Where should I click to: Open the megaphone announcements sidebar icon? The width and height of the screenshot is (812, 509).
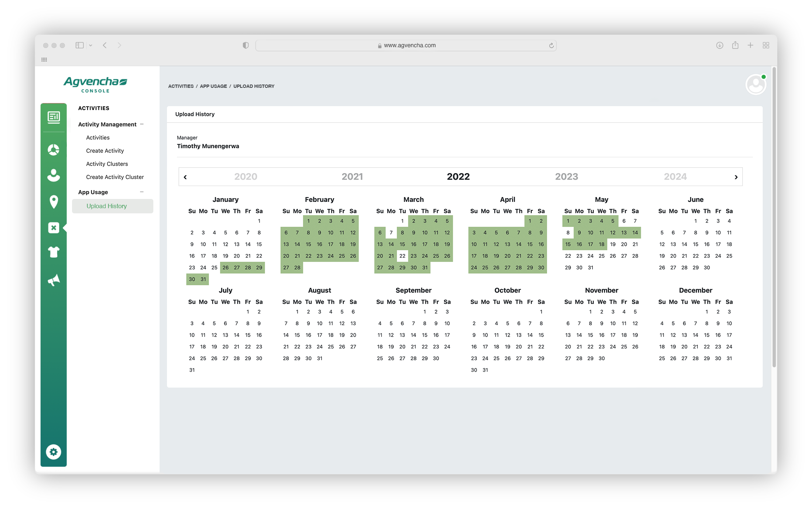[54, 280]
